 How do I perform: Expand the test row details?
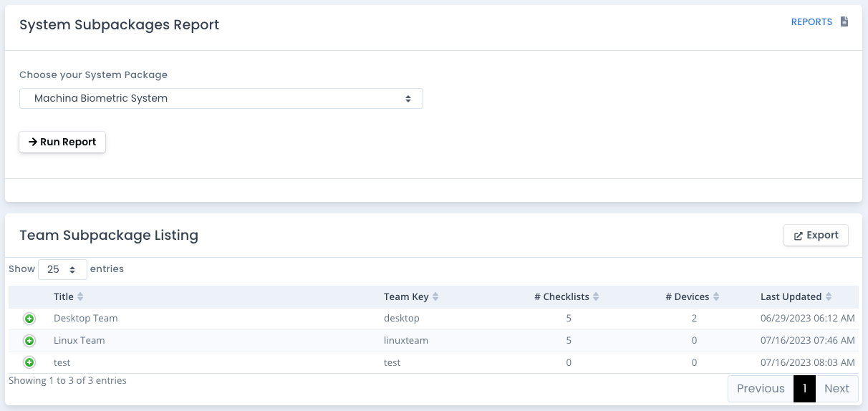29,363
